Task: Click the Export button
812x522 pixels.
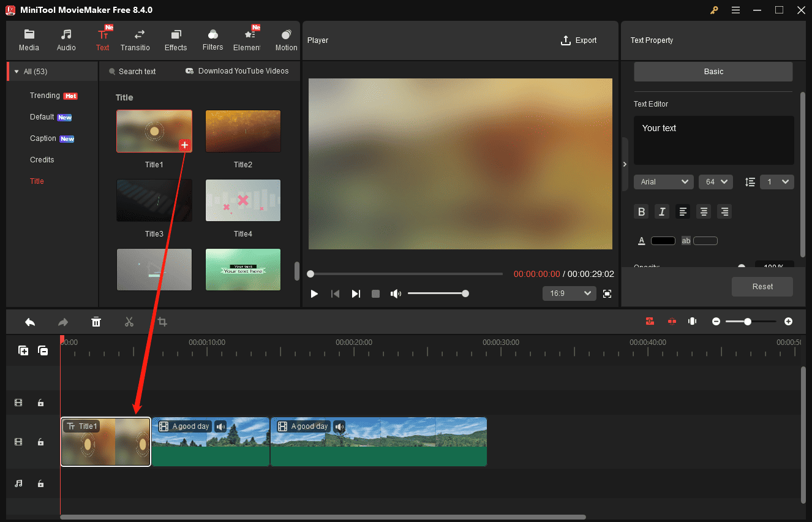Action: 579,40
